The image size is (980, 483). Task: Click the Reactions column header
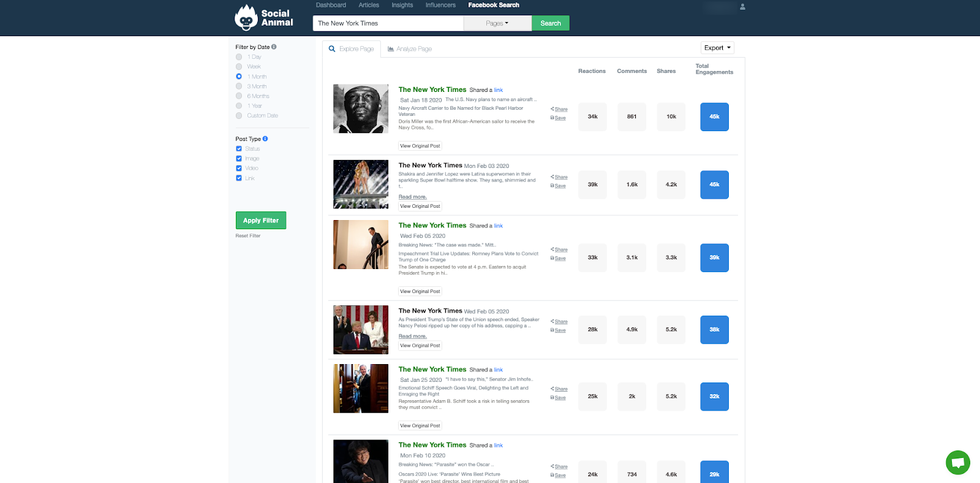pyautogui.click(x=592, y=71)
